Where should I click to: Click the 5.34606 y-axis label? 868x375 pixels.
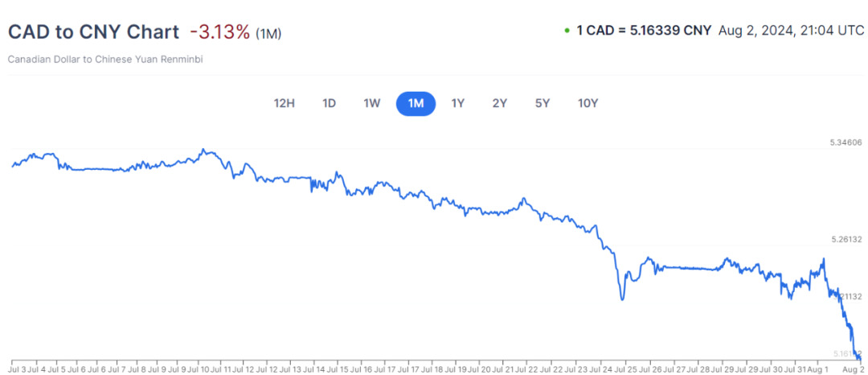[845, 142]
